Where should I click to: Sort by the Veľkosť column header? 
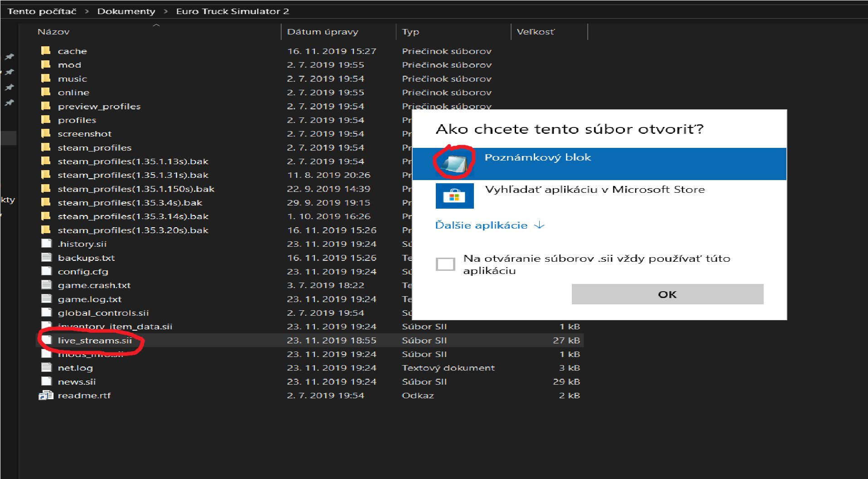pos(536,32)
